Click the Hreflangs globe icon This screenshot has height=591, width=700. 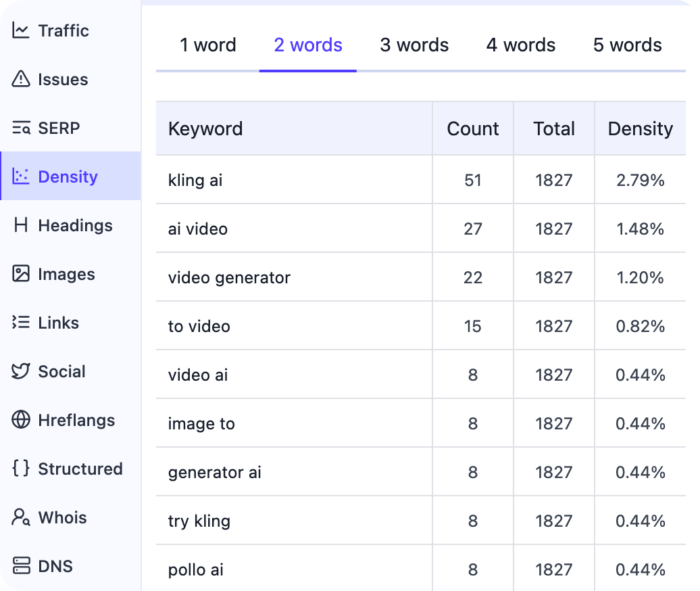pyautogui.click(x=20, y=420)
